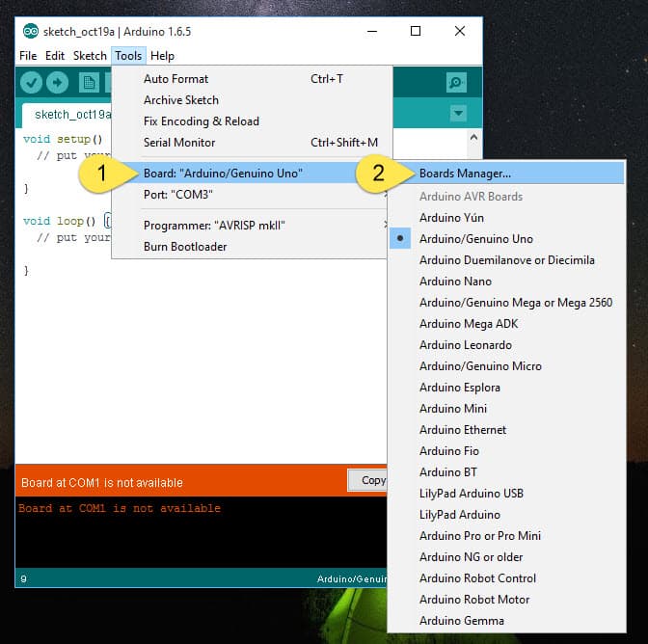
Task: Open the Sketch menu
Action: (90, 56)
